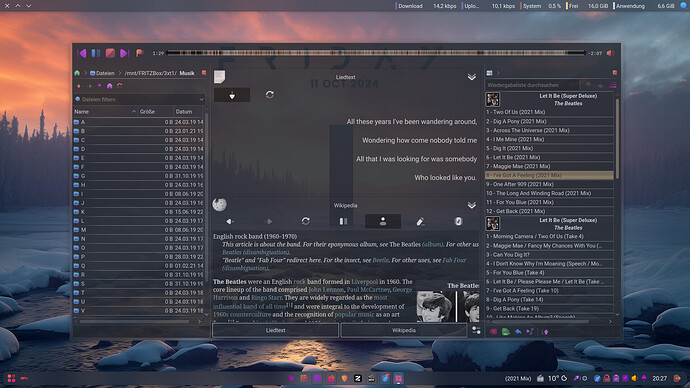
Task: Click the playlist icon in the playlist breadcrumb
Action: (489, 73)
